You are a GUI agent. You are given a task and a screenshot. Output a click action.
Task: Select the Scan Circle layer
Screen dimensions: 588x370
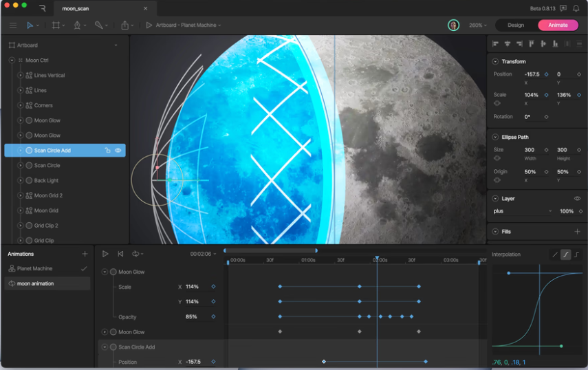pos(47,165)
